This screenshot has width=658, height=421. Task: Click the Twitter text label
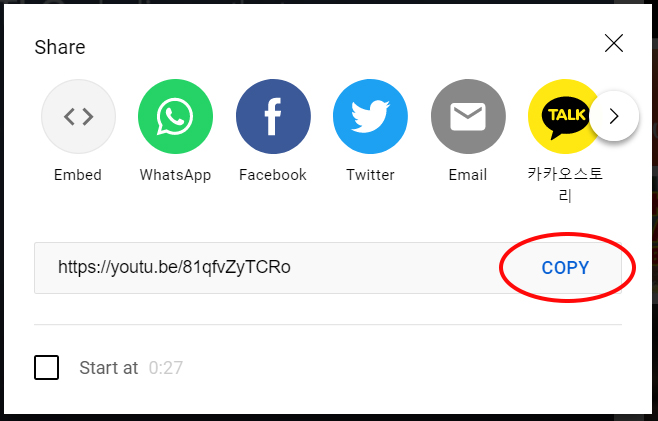pos(371,175)
